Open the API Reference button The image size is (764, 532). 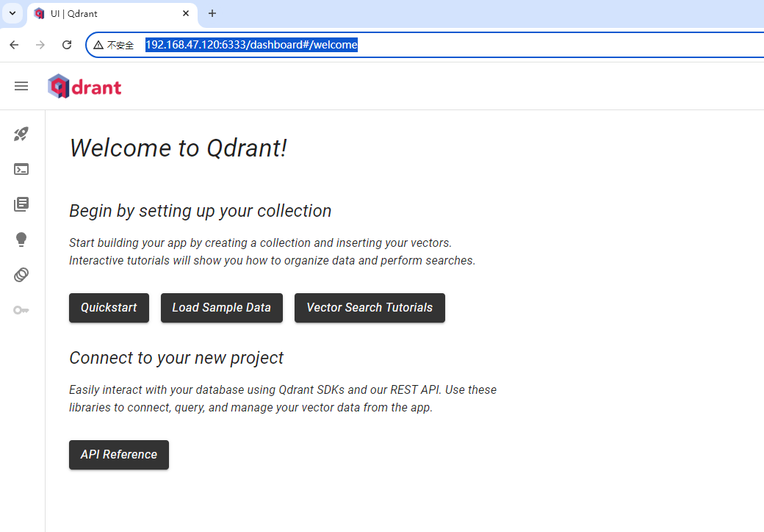coord(119,455)
